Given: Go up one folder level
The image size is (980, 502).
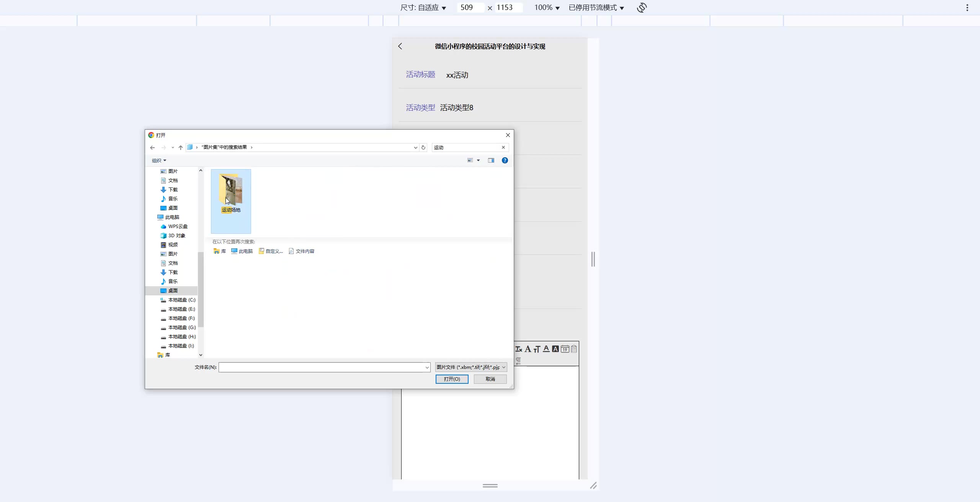Looking at the screenshot, I should click(x=181, y=147).
